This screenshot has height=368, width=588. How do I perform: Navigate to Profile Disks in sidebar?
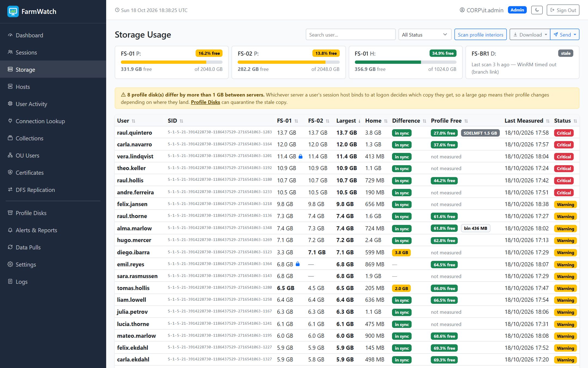tap(53, 213)
